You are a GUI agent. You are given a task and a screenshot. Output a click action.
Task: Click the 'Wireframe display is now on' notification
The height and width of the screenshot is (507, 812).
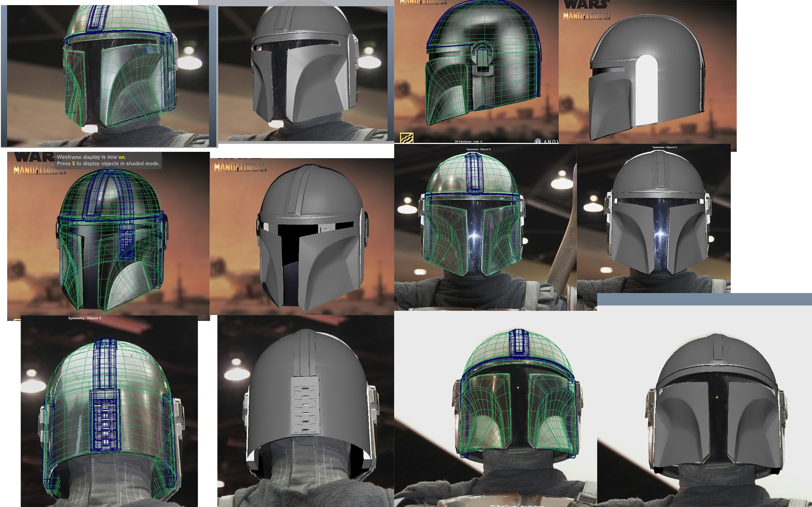click(108, 160)
